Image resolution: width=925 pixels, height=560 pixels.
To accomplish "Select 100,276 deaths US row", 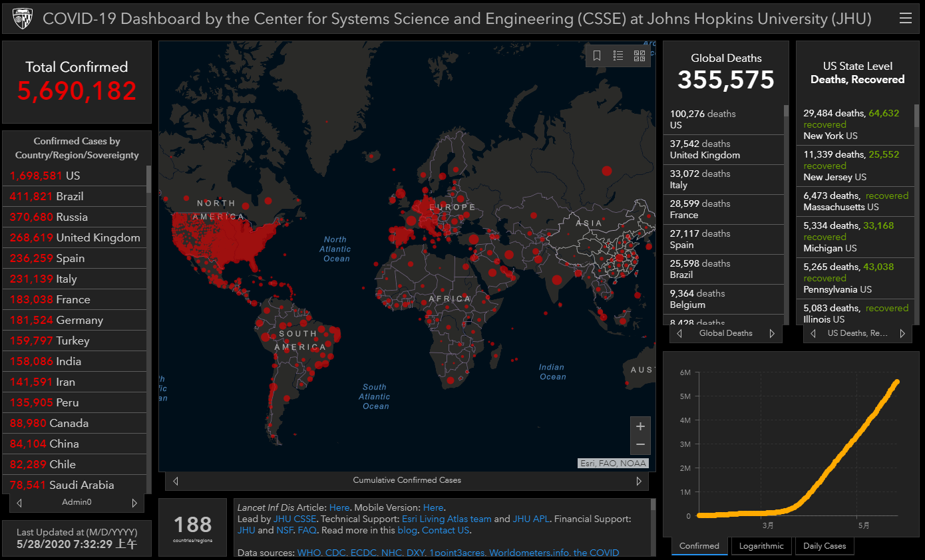I will tap(723, 120).
